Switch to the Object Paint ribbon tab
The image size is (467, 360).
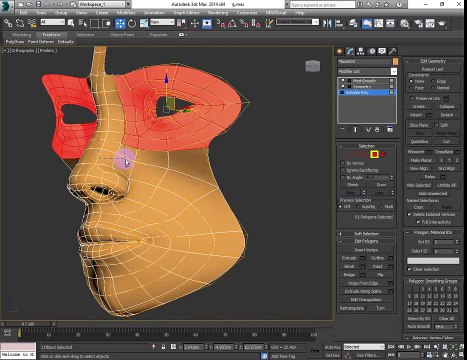tap(122, 35)
